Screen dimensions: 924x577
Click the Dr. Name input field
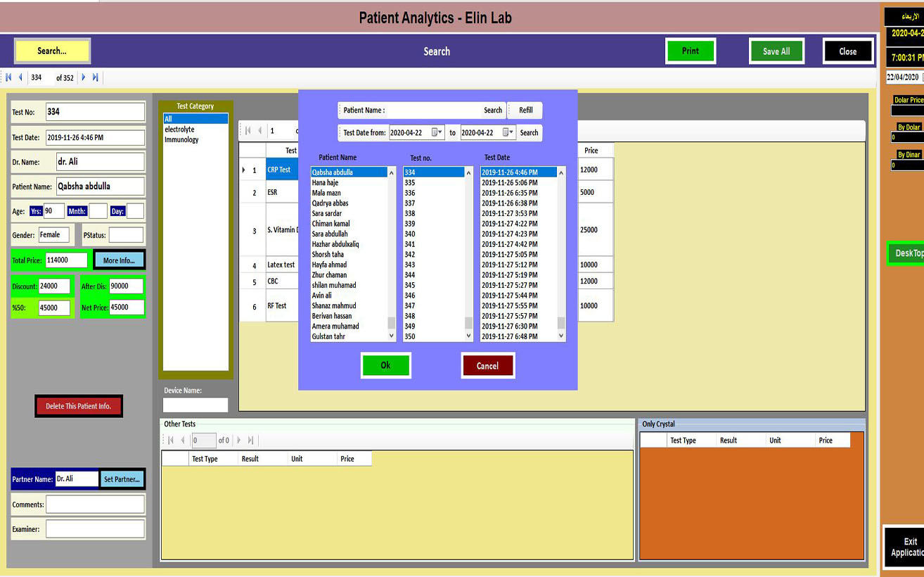tap(101, 161)
